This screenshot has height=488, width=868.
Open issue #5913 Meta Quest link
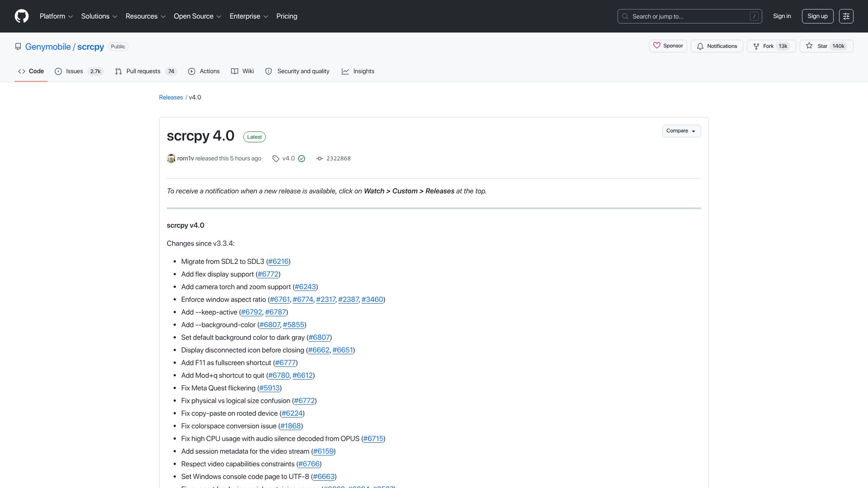point(269,388)
